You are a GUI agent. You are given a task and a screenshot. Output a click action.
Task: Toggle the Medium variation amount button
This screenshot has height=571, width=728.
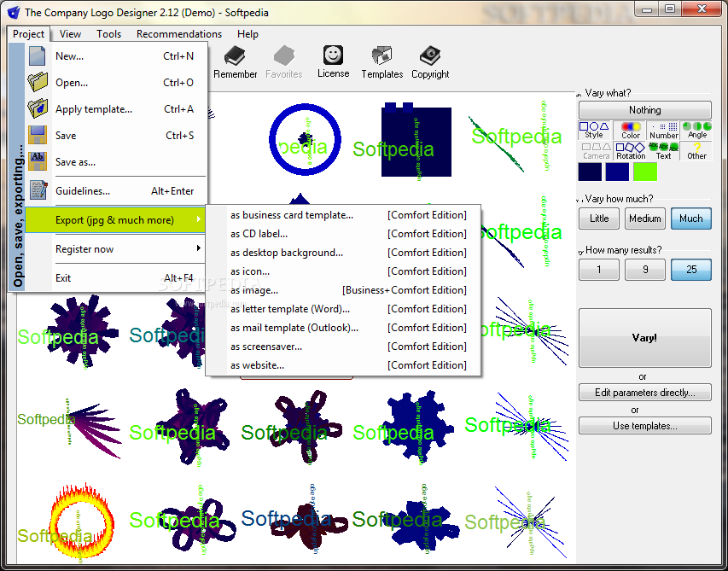click(x=645, y=218)
